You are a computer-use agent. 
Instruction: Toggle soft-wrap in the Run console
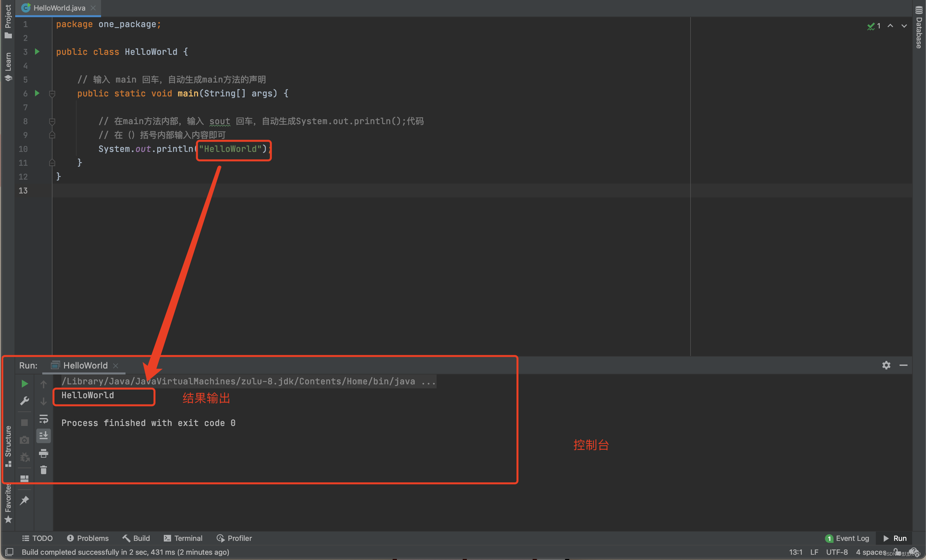[44, 419]
